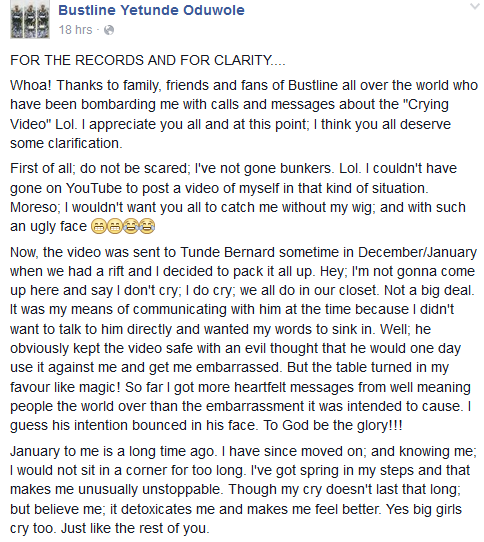Click the paragraph starting January to me
The image size is (484, 542).
[x=243, y=490]
